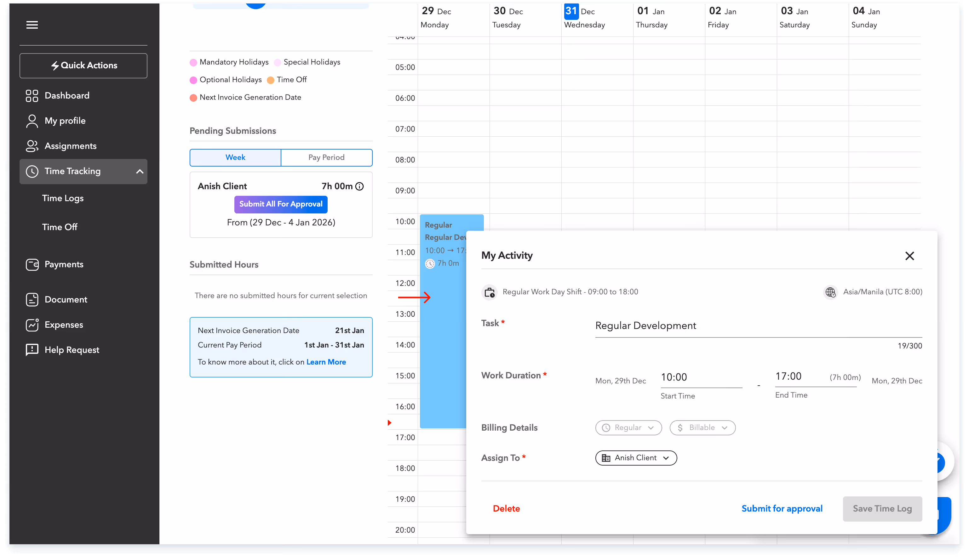This screenshot has width=969, height=560.
Task: Click Submit All For Approval button
Action: click(x=281, y=204)
